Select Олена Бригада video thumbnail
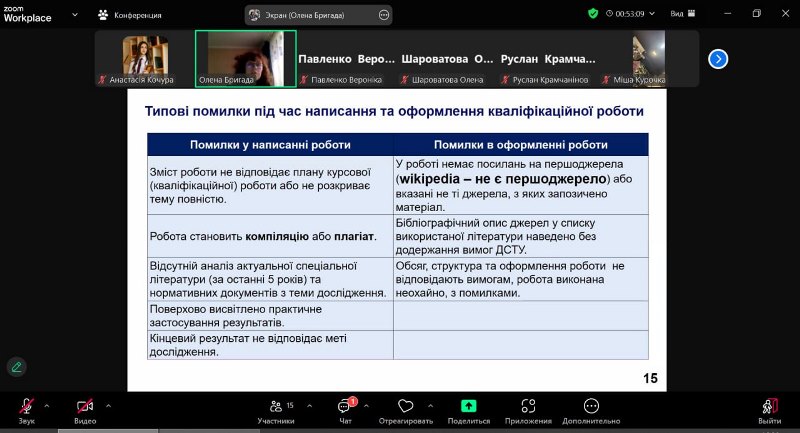This screenshot has height=433, width=800. click(245, 59)
